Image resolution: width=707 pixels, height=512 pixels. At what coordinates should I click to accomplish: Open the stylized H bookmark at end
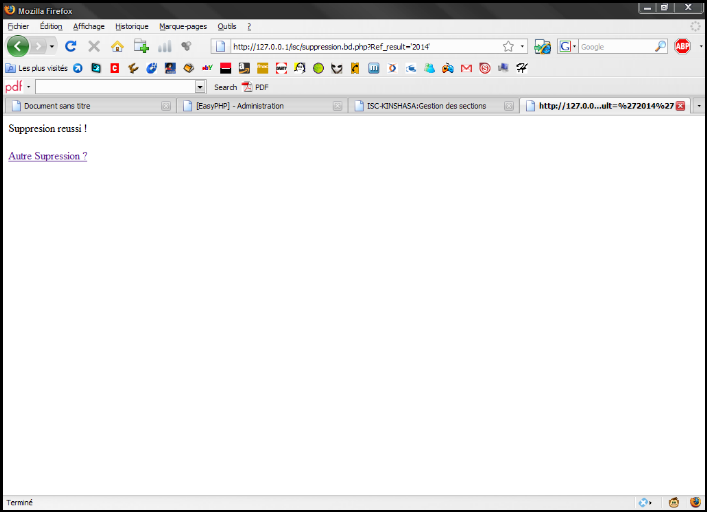522,68
